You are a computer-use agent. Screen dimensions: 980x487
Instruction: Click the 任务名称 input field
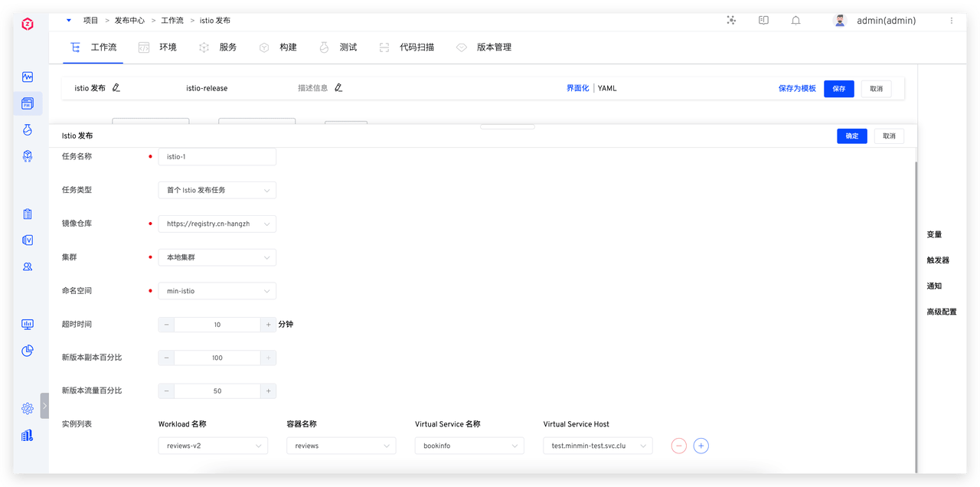217,157
